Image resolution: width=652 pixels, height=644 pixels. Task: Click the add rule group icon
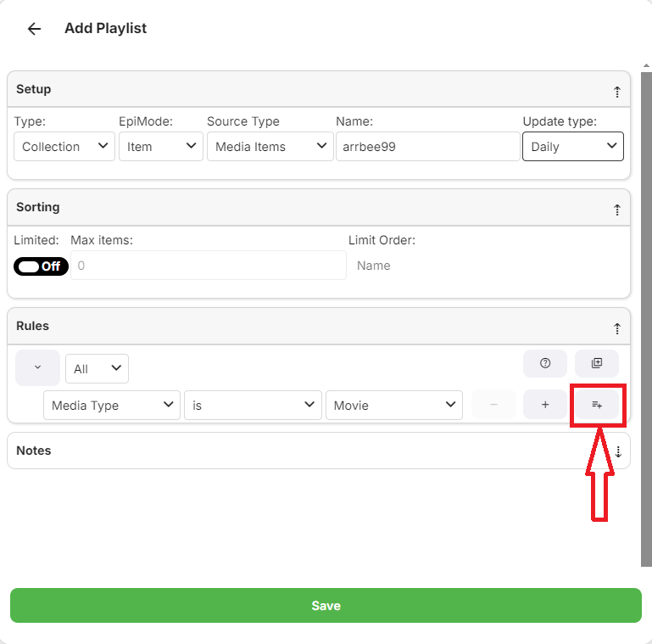coord(597,363)
